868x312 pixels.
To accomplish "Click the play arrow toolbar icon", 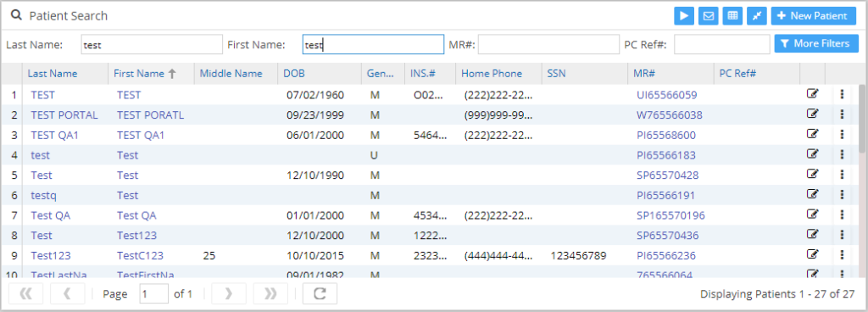I will tap(684, 16).
